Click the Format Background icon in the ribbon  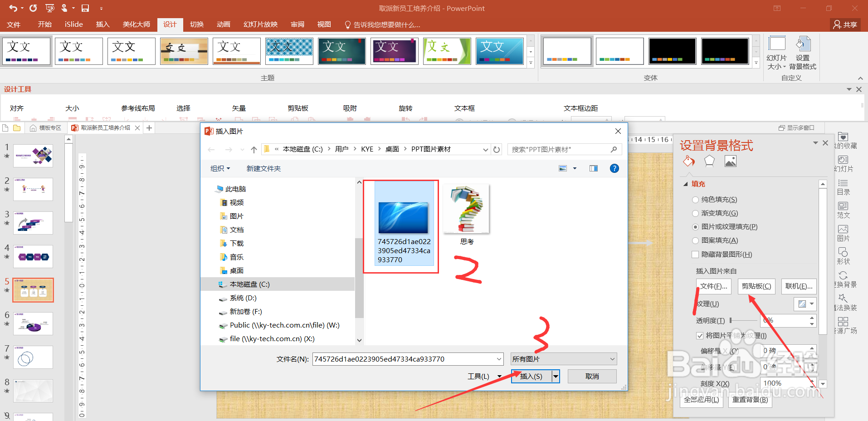pyautogui.click(x=803, y=44)
